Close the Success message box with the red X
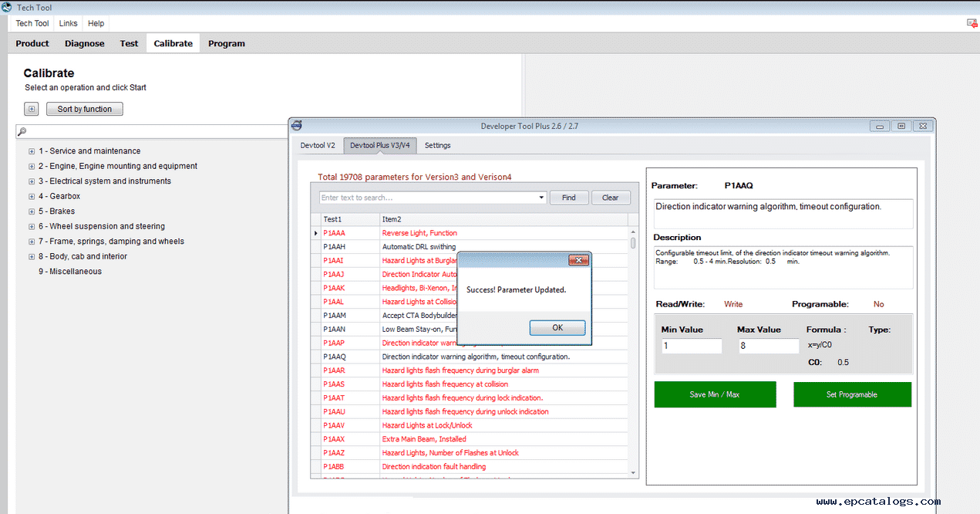980x514 pixels. point(578,260)
